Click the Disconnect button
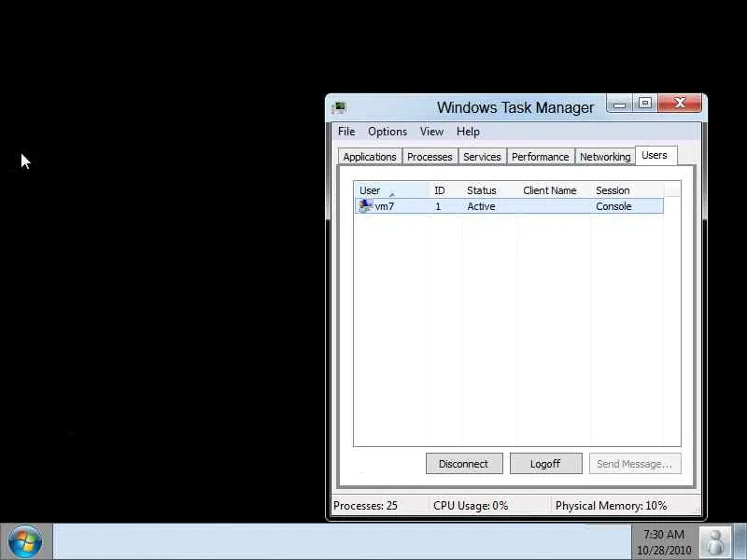Image resolution: width=747 pixels, height=560 pixels. coord(464,464)
